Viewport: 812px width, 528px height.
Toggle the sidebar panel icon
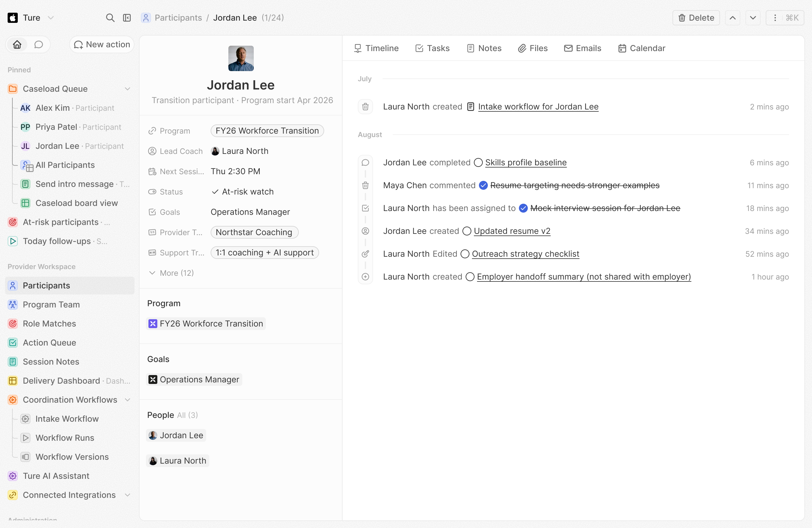point(127,18)
